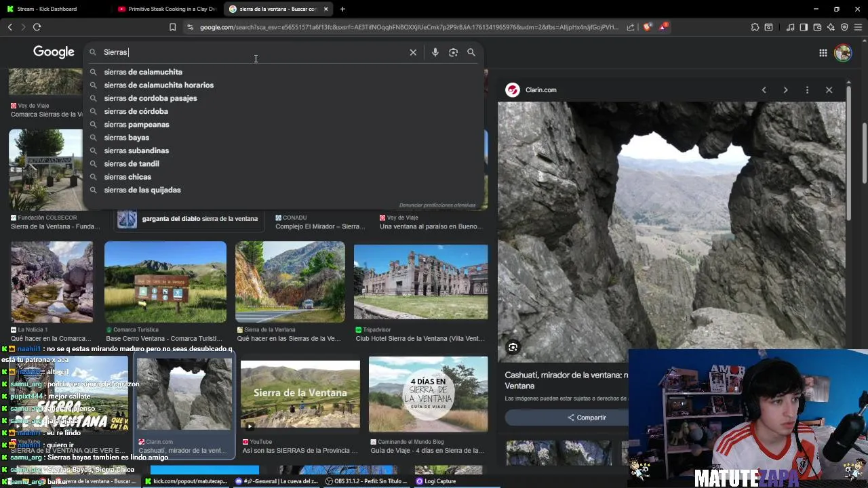Open Logi Capture taskbar item
868x488 pixels.
(x=435, y=481)
